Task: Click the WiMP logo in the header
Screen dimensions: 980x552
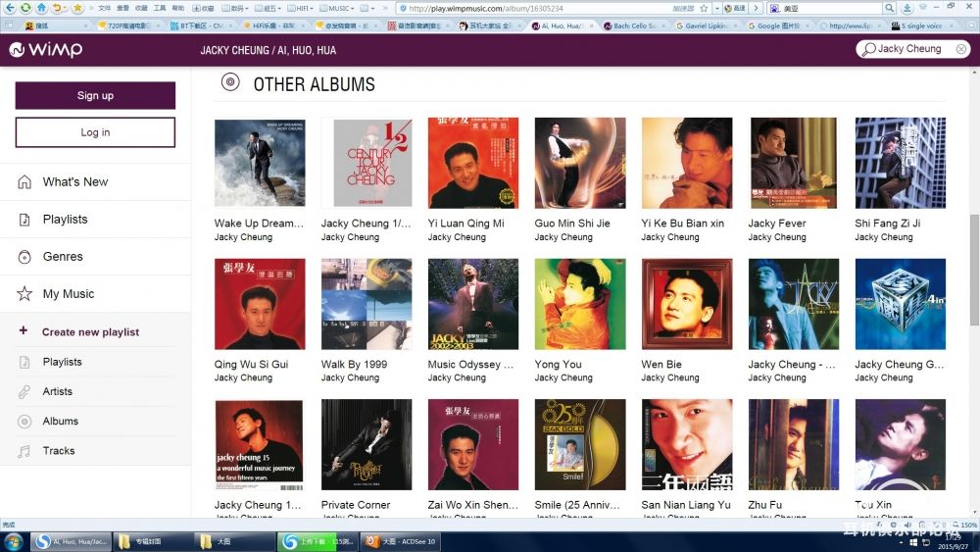Action: (46, 49)
